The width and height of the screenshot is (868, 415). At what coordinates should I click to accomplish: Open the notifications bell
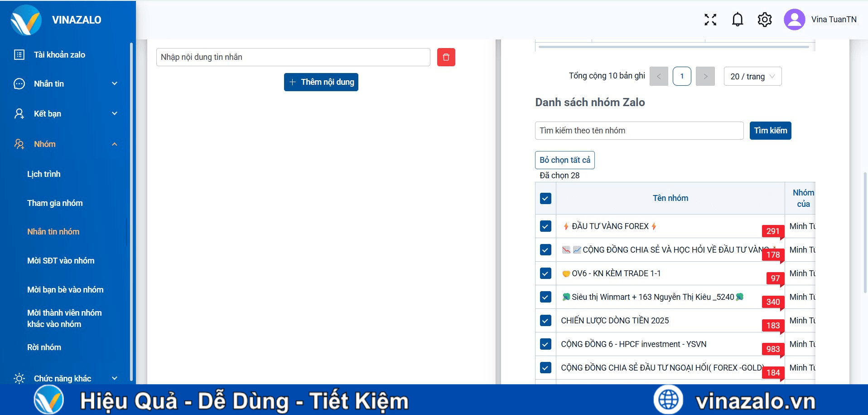point(737,20)
